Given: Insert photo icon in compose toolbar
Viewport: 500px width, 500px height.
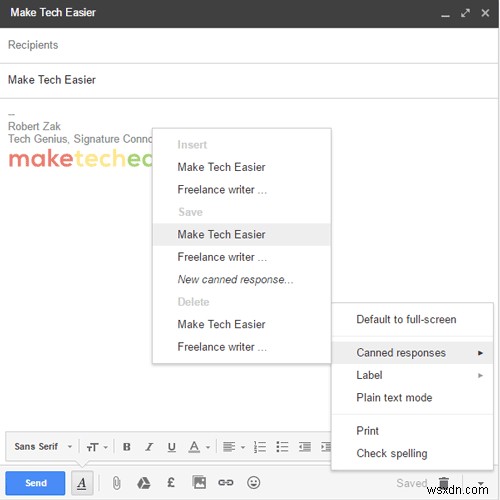Looking at the screenshot, I should pyautogui.click(x=199, y=482).
